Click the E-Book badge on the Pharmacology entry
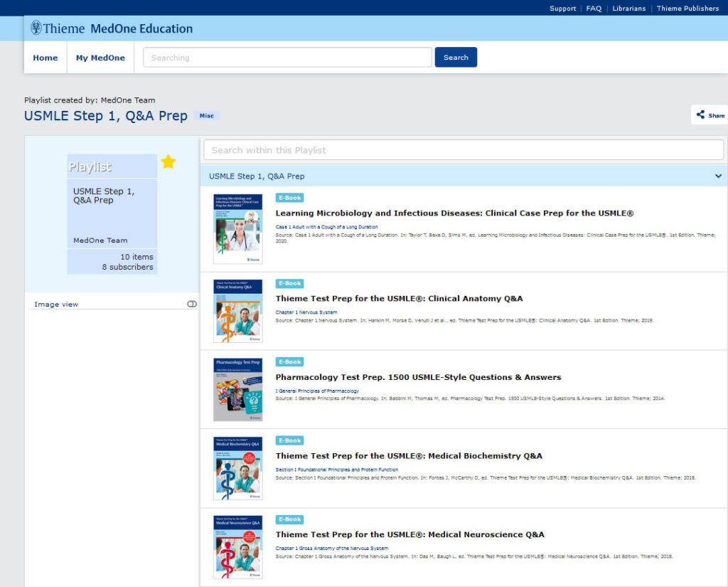This screenshot has width=728, height=587. pos(289,361)
